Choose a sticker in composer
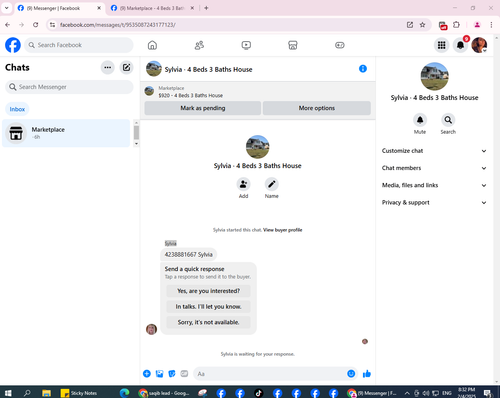 point(172,374)
